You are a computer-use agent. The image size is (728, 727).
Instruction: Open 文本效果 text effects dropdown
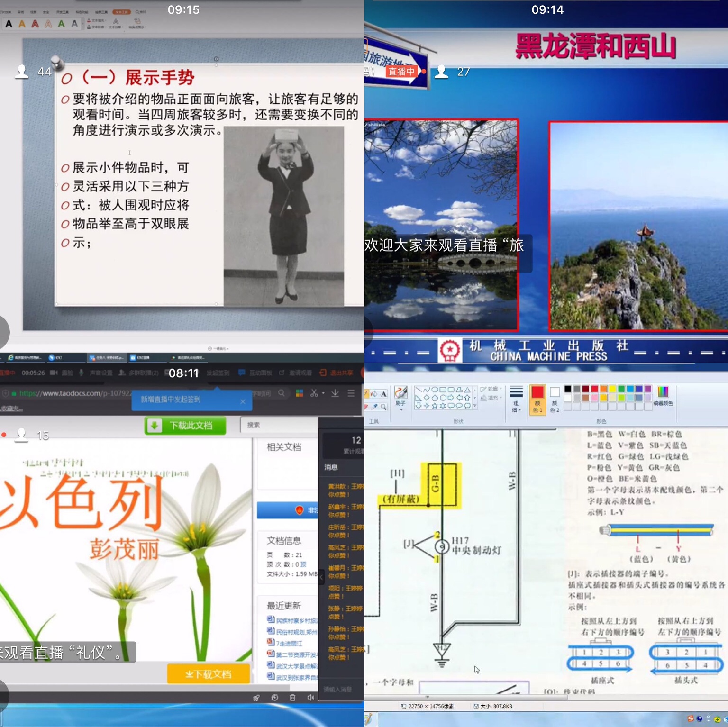(116, 24)
